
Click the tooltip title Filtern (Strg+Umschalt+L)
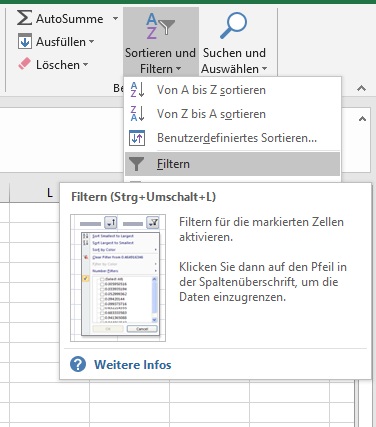144,197
